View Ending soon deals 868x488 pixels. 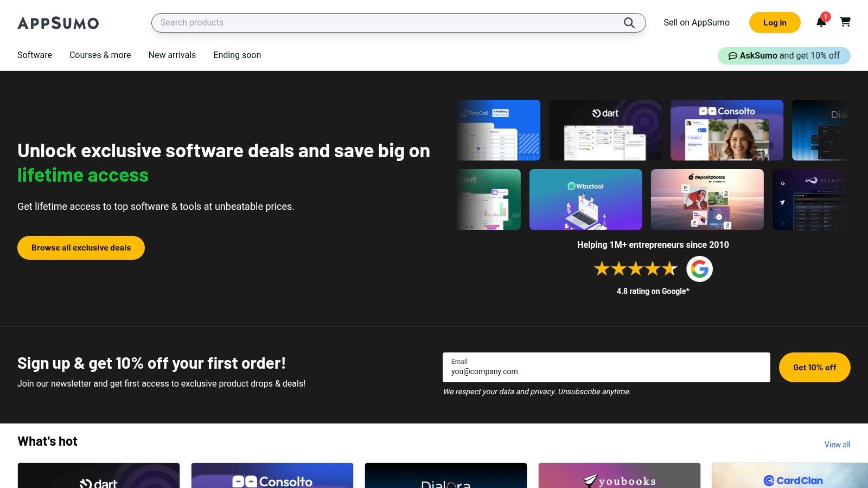pos(237,55)
